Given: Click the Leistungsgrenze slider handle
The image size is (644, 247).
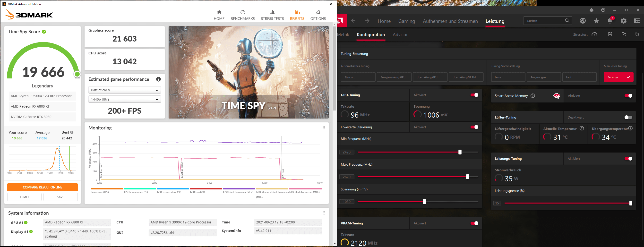Looking at the screenshot, I should click(631, 203).
